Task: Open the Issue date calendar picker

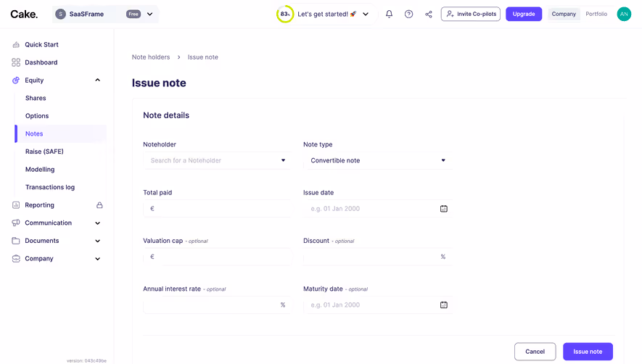Action: (444, 209)
